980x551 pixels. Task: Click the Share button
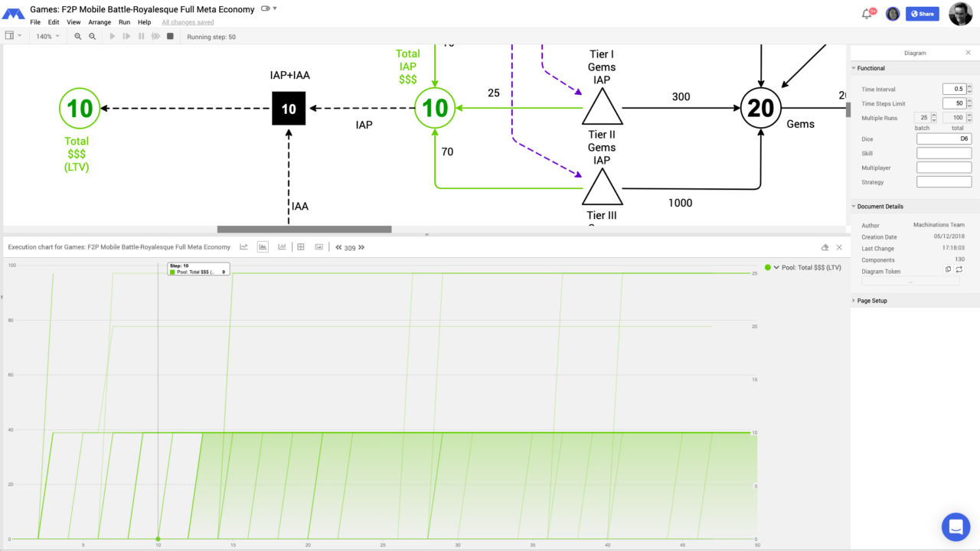point(923,14)
